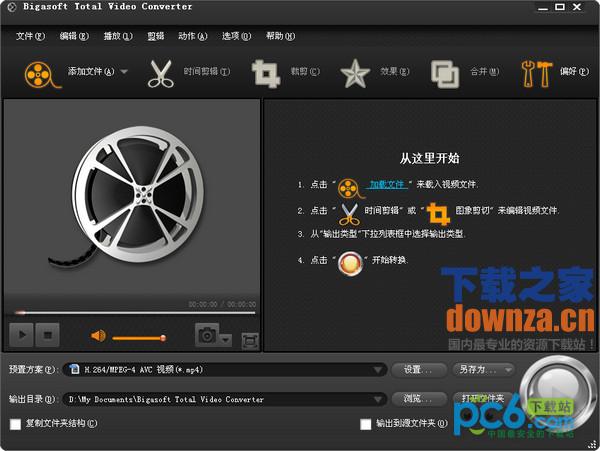Take a snapshot with camera icon
The image size is (600, 451).
click(207, 335)
